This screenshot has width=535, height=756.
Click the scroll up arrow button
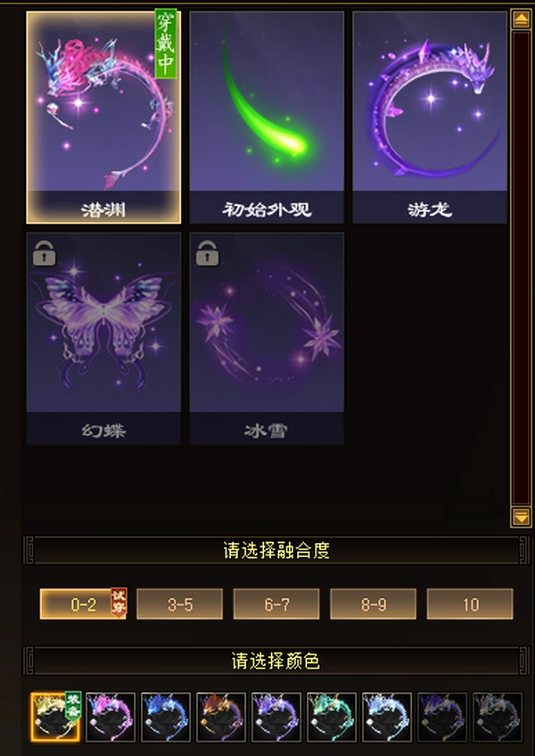click(x=522, y=20)
